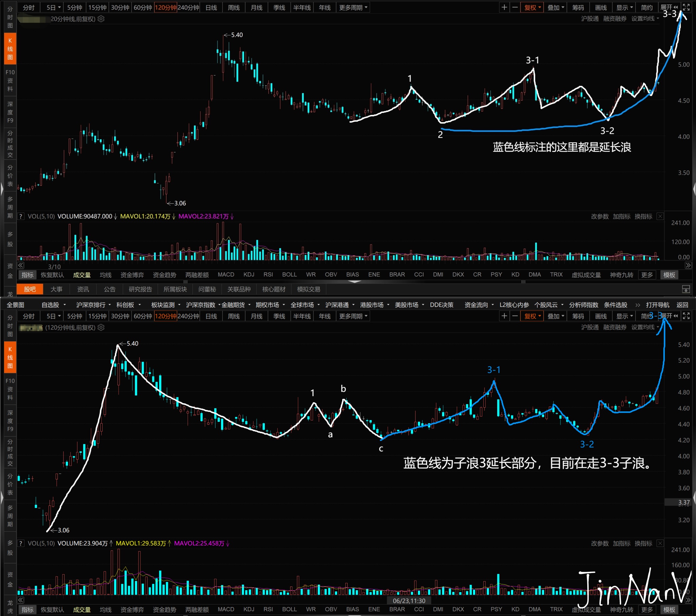
Task: Open 研究报告 tab below upper chart
Action: coord(140,289)
